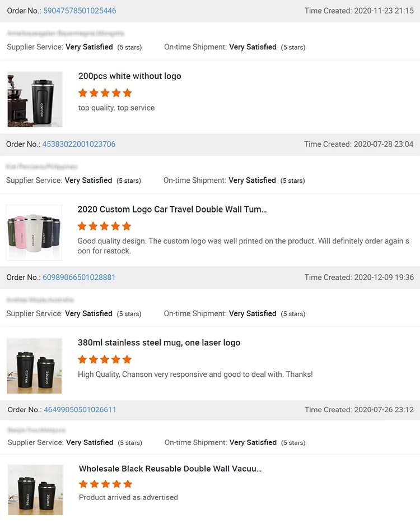Open "Wholesale Black Reusable Double Wall" product title
This screenshot has height=527, width=420.
pyautogui.click(x=170, y=469)
